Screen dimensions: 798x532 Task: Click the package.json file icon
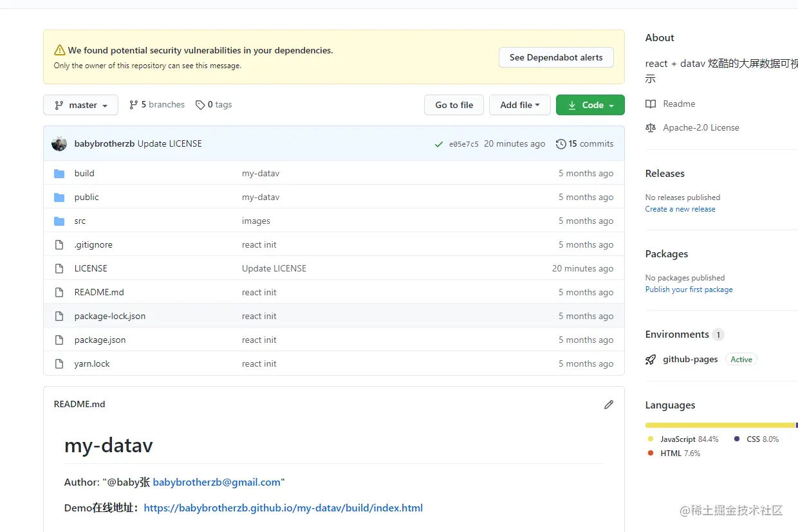pos(59,340)
